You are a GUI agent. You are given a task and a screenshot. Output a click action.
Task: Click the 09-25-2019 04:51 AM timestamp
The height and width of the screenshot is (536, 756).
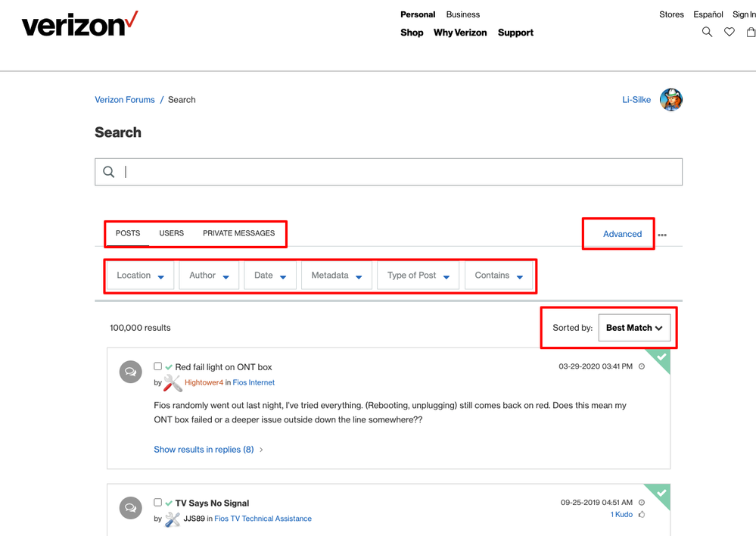tap(596, 503)
